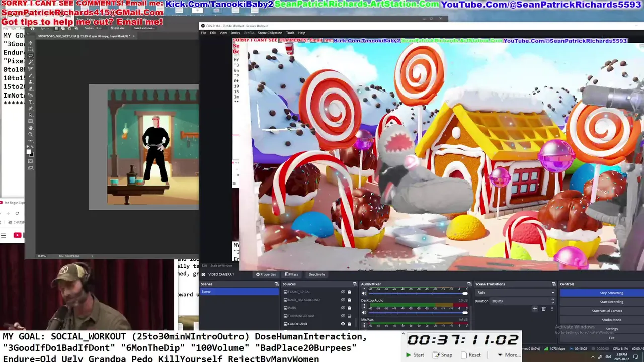Viewport: 644px width, 362px height.
Task: Select the Hand tool in Photoshop
Action: coord(30,128)
